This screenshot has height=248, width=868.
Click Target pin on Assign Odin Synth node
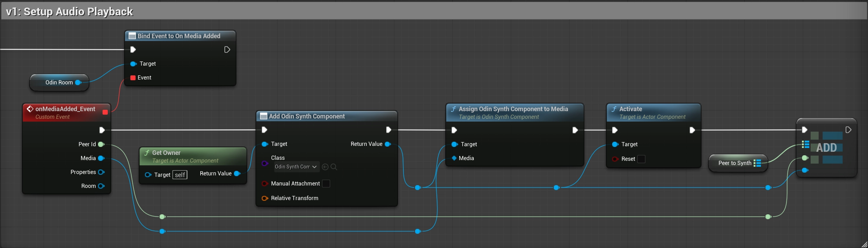(x=455, y=144)
